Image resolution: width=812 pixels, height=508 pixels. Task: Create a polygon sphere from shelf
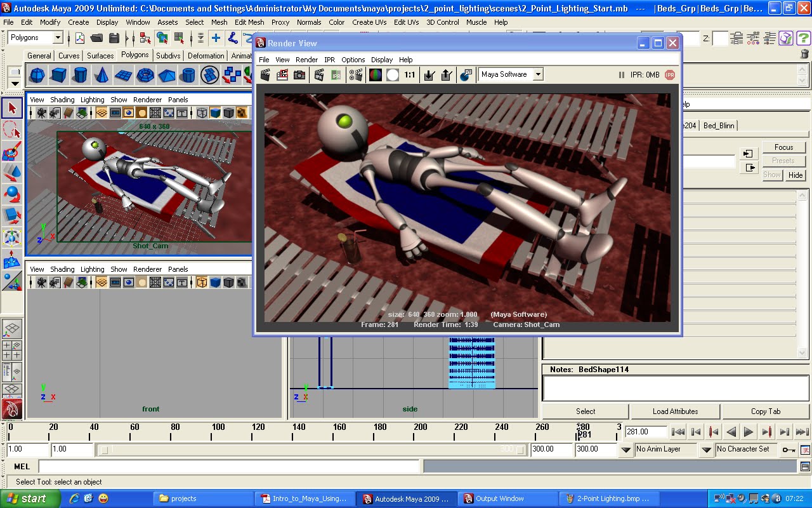(x=37, y=75)
